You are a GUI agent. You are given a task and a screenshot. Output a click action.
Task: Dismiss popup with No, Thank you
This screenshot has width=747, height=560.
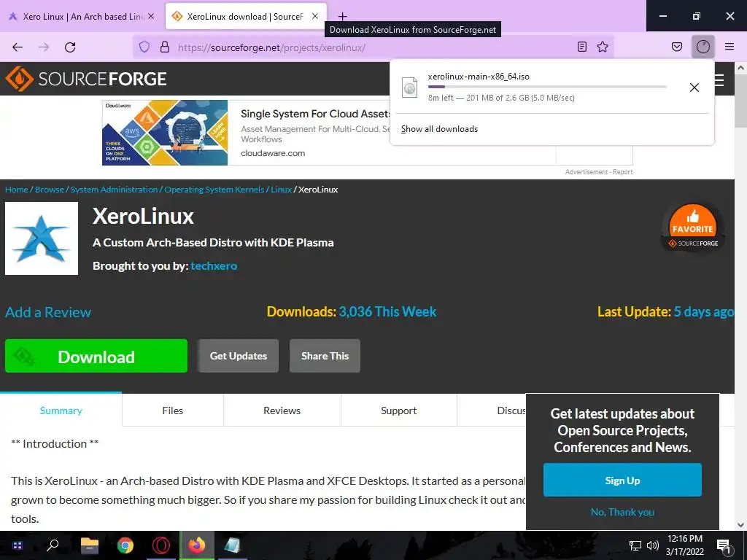(x=622, y=512)
